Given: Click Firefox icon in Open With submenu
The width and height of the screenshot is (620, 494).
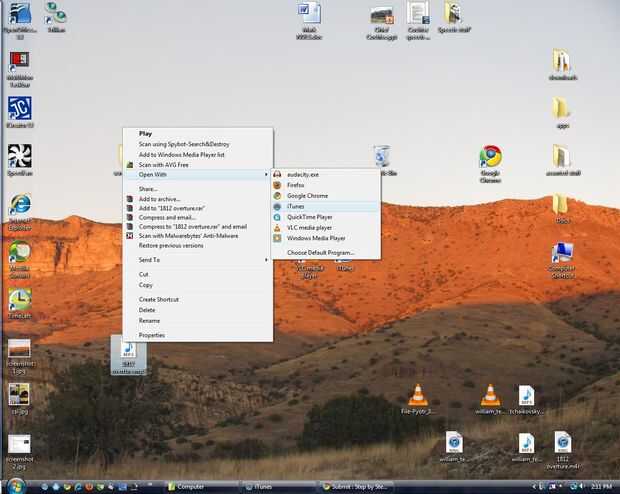Looking at the screenshot, I should (278, 185).
